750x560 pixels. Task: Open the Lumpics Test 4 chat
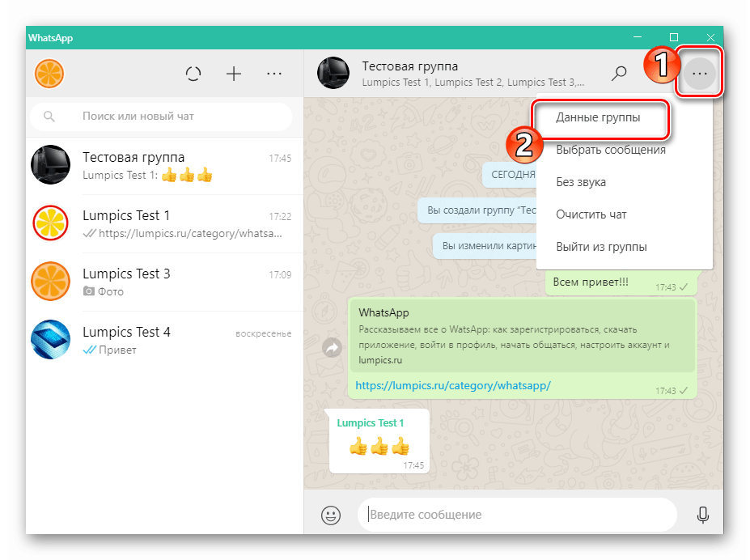(165, 341)
